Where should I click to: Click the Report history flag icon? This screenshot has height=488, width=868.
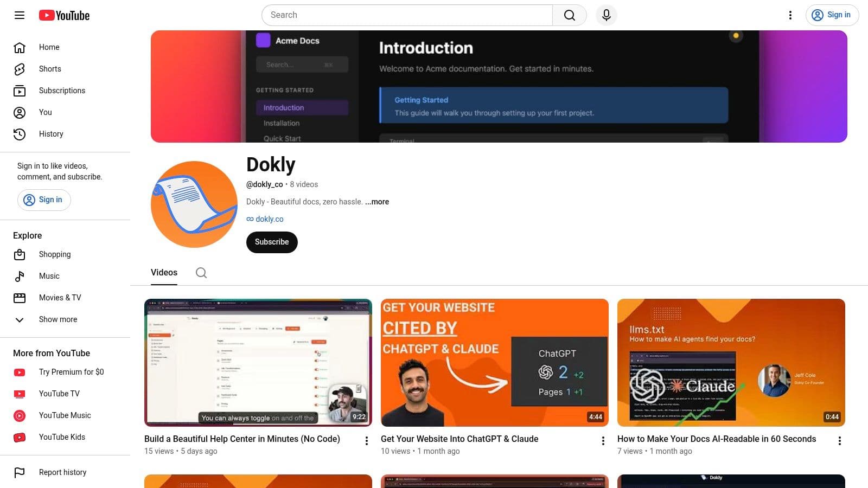coord(20,472)
